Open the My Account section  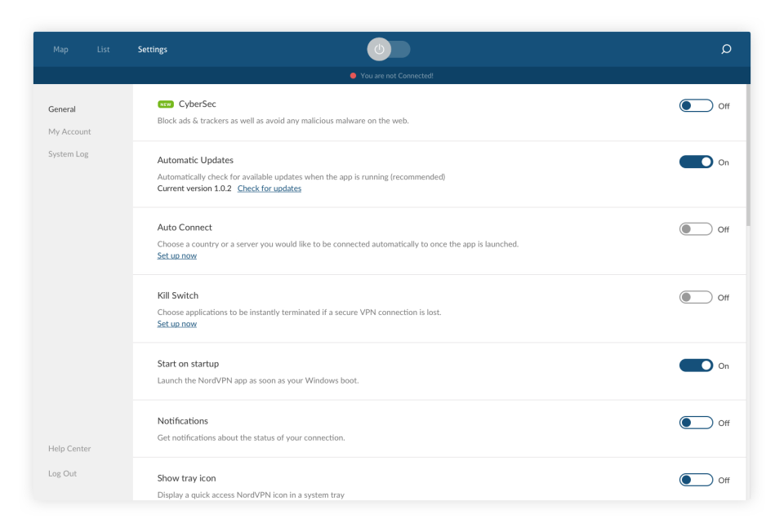pyautogui.click(x=69, y=131)
